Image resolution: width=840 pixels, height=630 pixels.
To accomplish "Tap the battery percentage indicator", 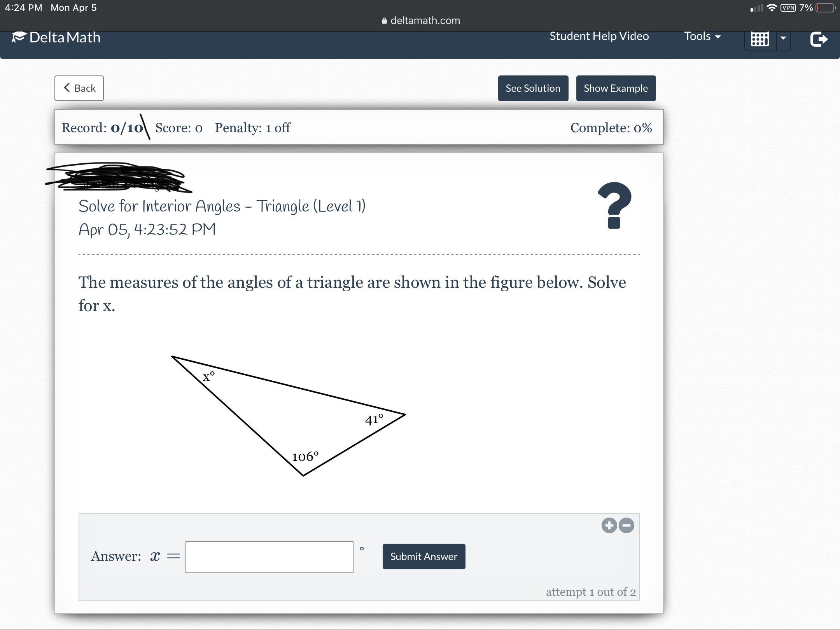I will (806, 8).
